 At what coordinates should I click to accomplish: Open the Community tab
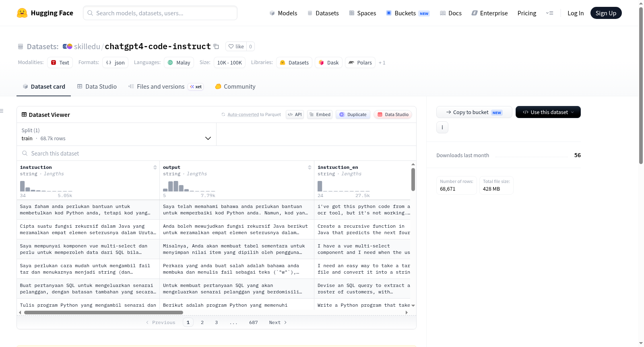click(235, 86)
